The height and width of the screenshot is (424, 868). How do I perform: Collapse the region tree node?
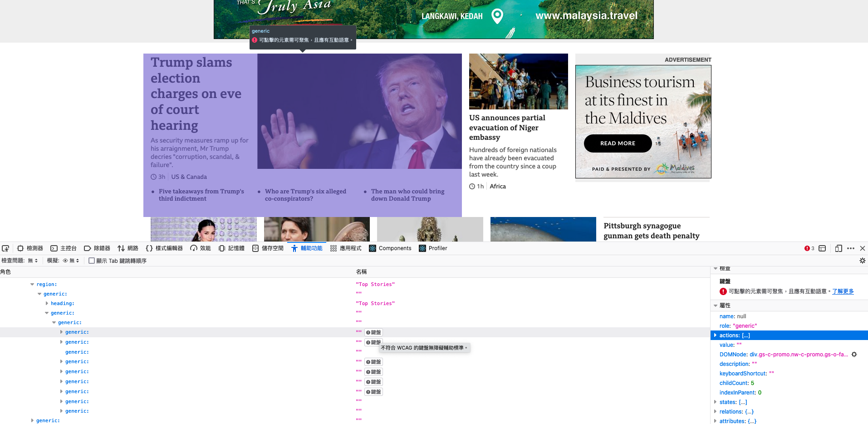[x=32, y=285]
